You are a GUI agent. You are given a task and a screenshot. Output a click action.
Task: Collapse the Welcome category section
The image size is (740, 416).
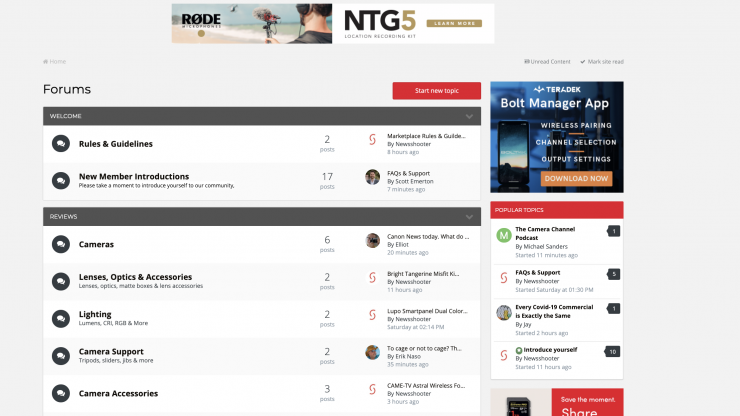(x=469, y=116)
